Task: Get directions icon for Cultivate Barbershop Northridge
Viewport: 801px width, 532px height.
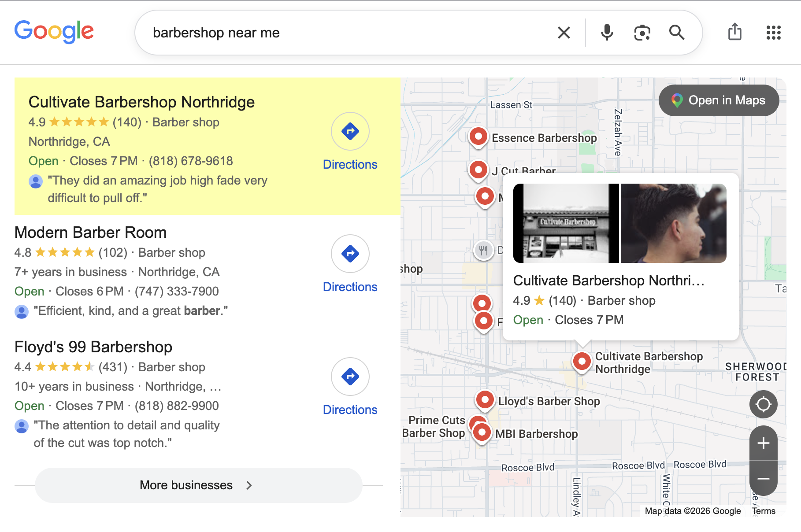Action: point(350,131)
